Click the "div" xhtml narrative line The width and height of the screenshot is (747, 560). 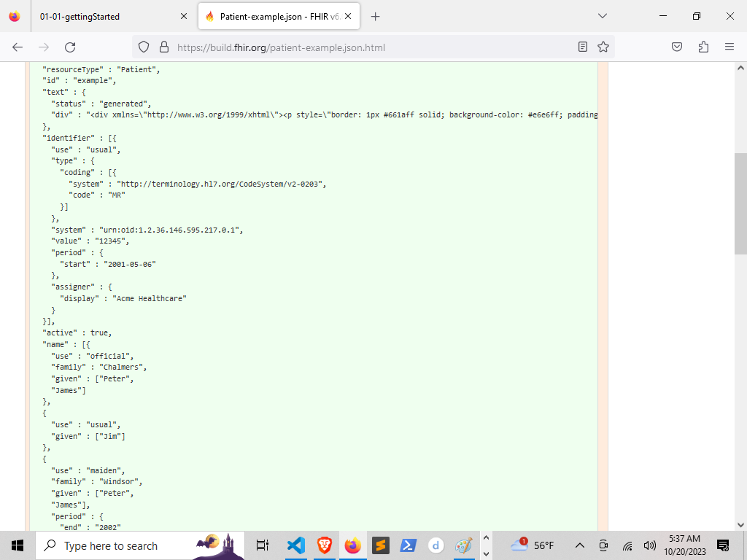coord(325,115)
